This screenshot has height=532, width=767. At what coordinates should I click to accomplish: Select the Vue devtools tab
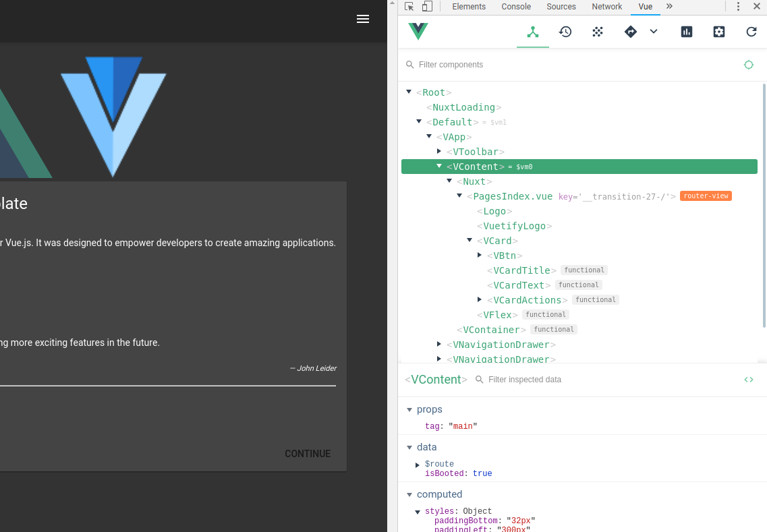tap(645, 6)
